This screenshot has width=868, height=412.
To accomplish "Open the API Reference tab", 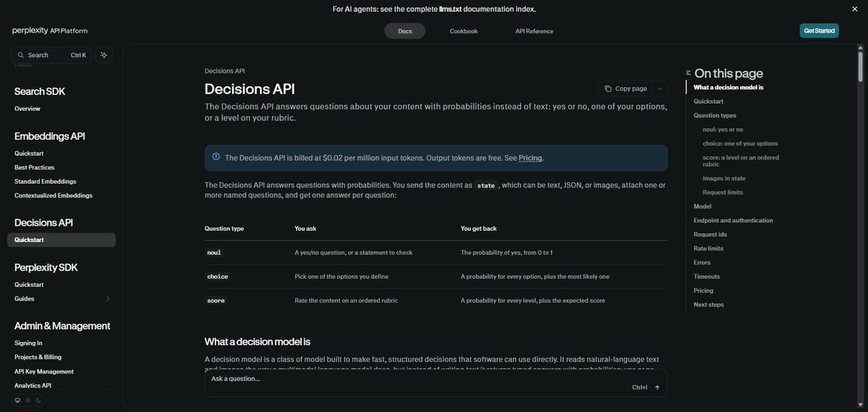I will (535, 31).
